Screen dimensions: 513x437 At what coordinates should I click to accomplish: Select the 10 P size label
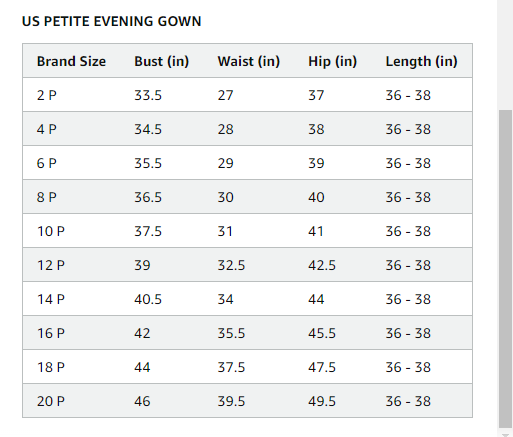pos(51,231)
